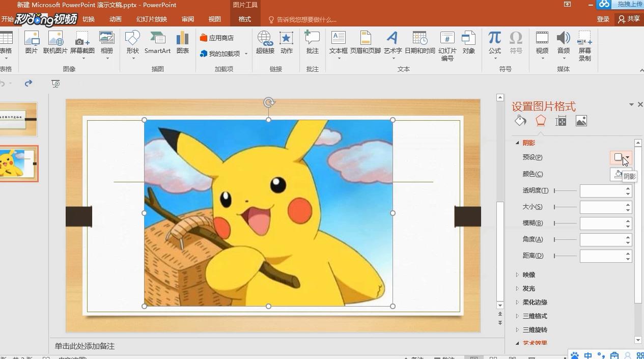644x359 pixels.
Task: Switch to Fill & Line paint bucket tab
Action: 520,121
